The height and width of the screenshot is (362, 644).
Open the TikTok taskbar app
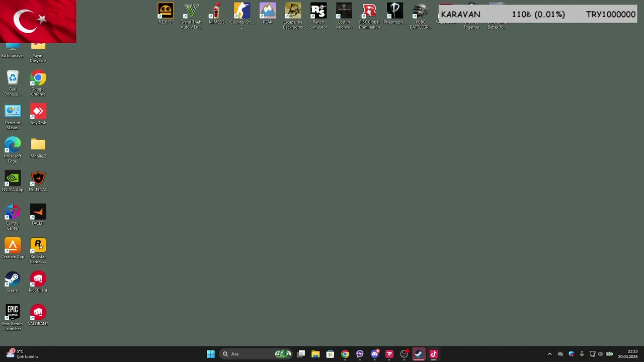pyautogui.click(x=434, y=354)
